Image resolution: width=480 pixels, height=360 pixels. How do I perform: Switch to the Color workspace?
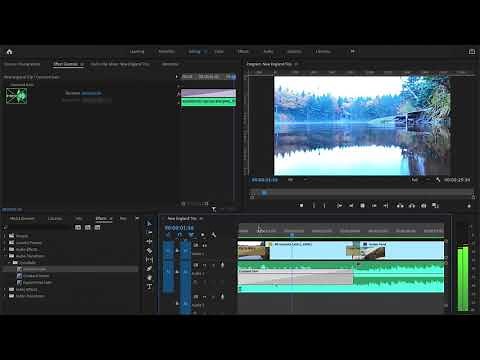(x=219, y=51)
